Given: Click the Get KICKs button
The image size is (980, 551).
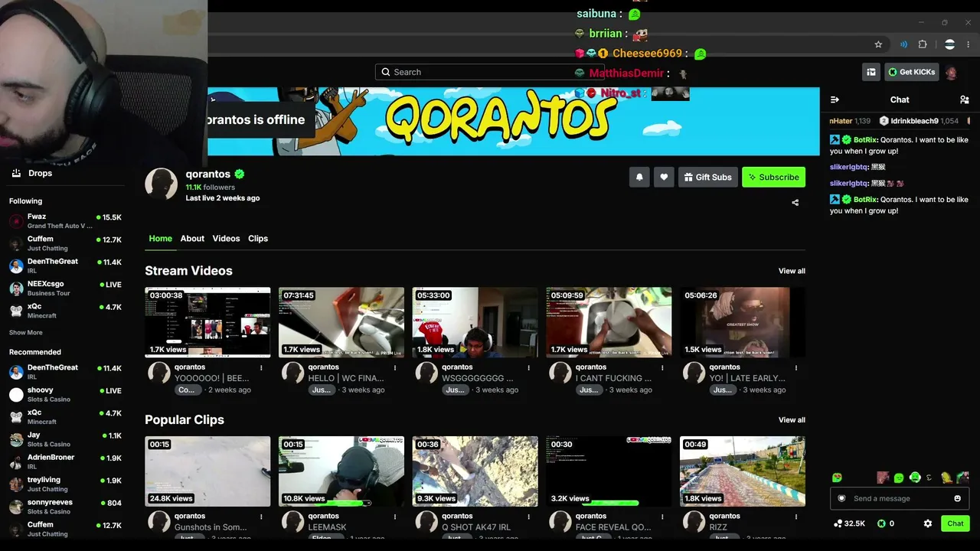Looking at the screenshot, I should pos(912,72).
